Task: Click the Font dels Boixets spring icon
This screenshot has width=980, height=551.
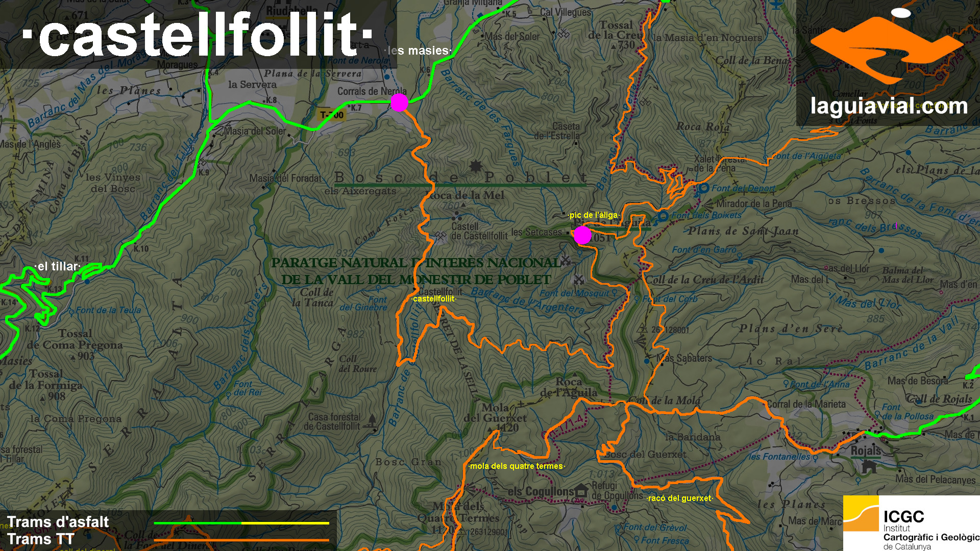Action: (x=663, y=216)
